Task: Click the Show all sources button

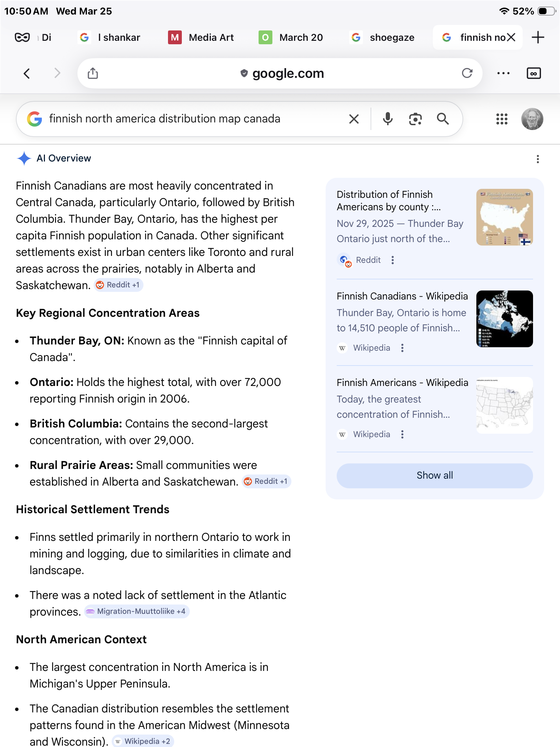Action: click(435, 476)
